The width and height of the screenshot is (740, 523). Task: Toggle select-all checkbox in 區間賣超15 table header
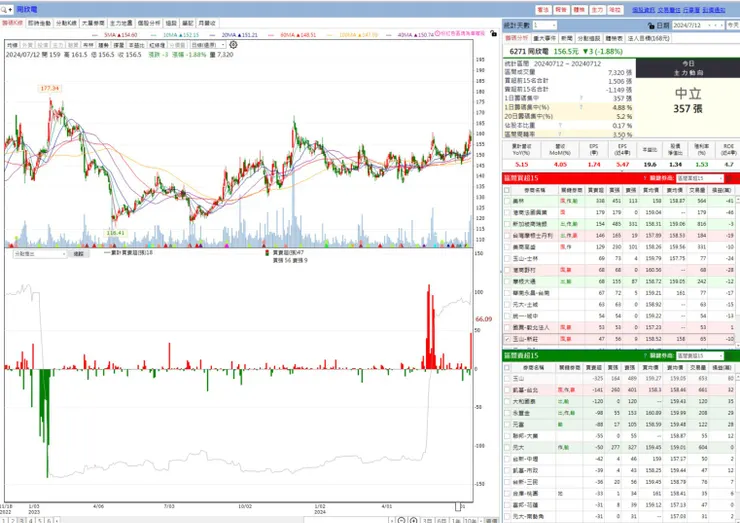tap(507, 367)
